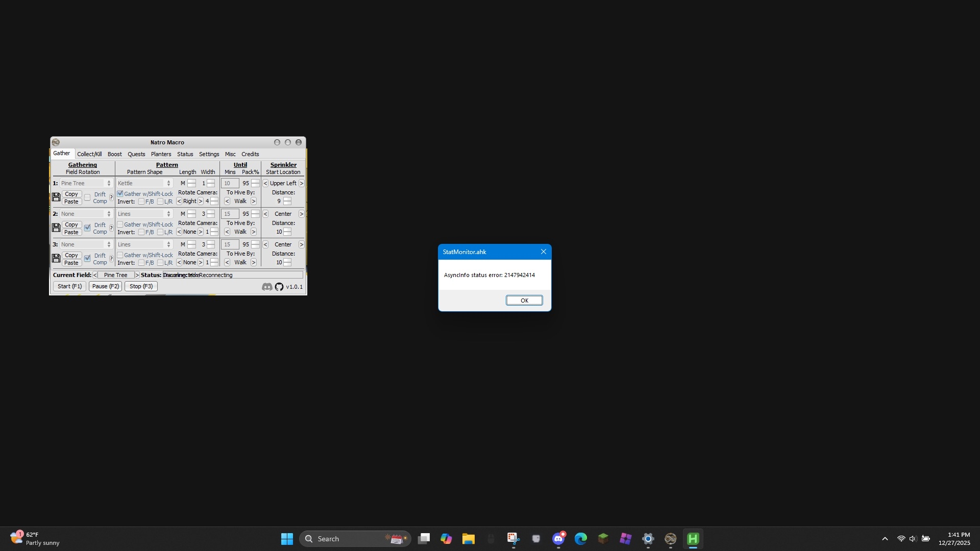Click OK in the StatMonitor.ahk dialog
Screen dimensions: 980x551
coord(524,300)
